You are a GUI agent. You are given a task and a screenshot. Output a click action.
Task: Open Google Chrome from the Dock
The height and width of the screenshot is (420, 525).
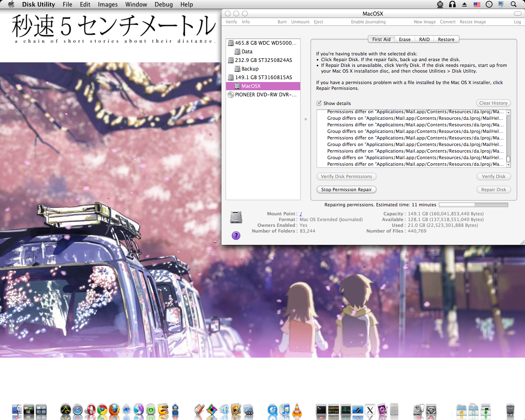point(102,410)
